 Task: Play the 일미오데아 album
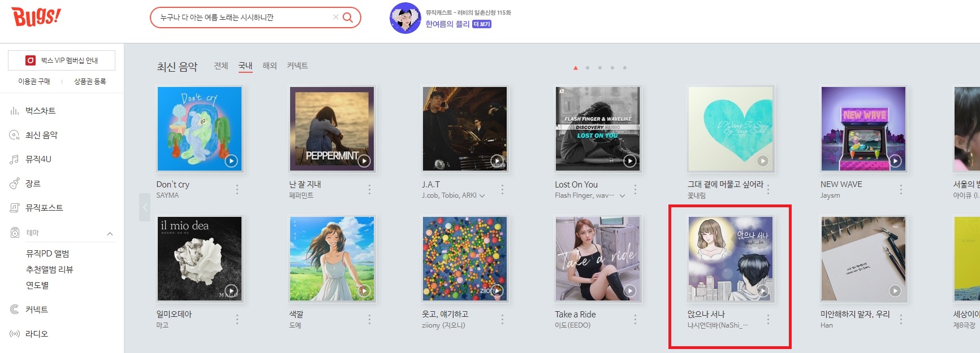click(231, 291)
